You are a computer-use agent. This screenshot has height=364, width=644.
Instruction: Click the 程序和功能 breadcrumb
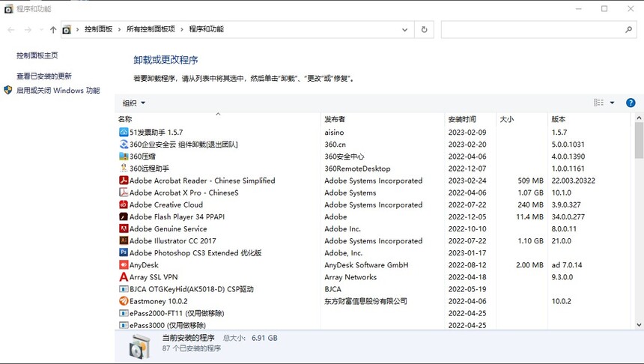point(206,29)
